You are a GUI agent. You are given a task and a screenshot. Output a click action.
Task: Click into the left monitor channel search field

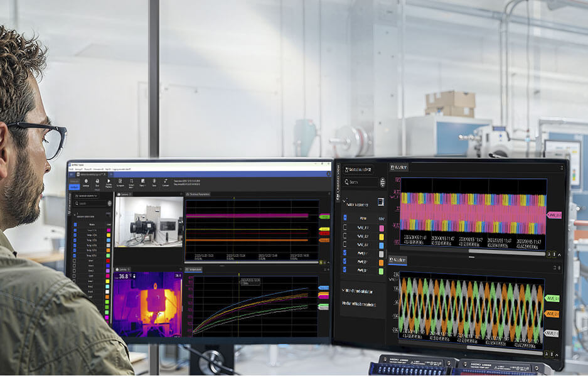[x=90, y=203]
